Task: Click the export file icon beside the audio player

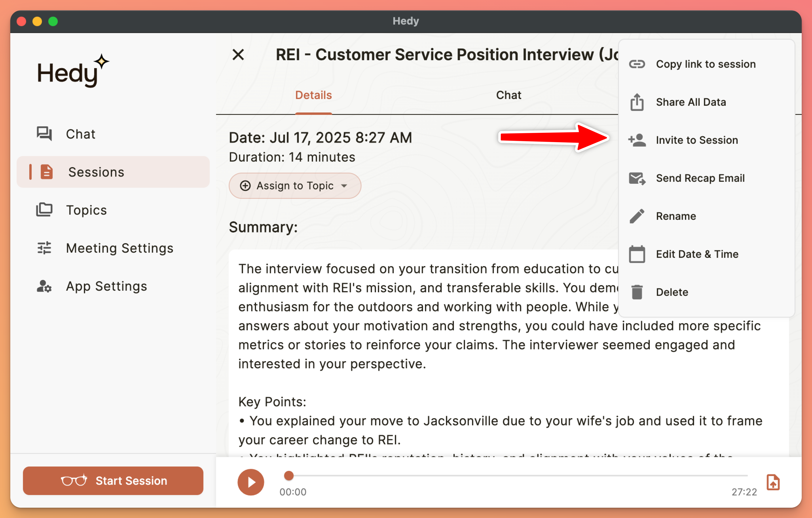Action: point(773,482)
